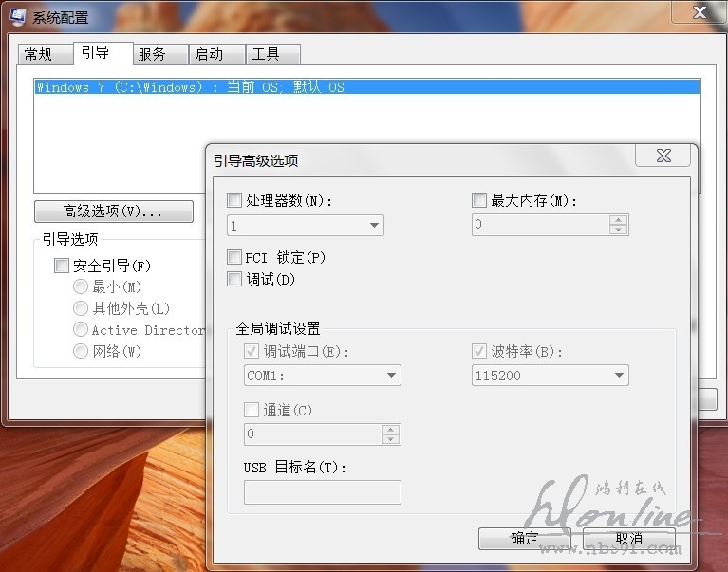Select the Windows 7 boot entry
The width and height of the screenshot is (728, 572).
point(367,86)
